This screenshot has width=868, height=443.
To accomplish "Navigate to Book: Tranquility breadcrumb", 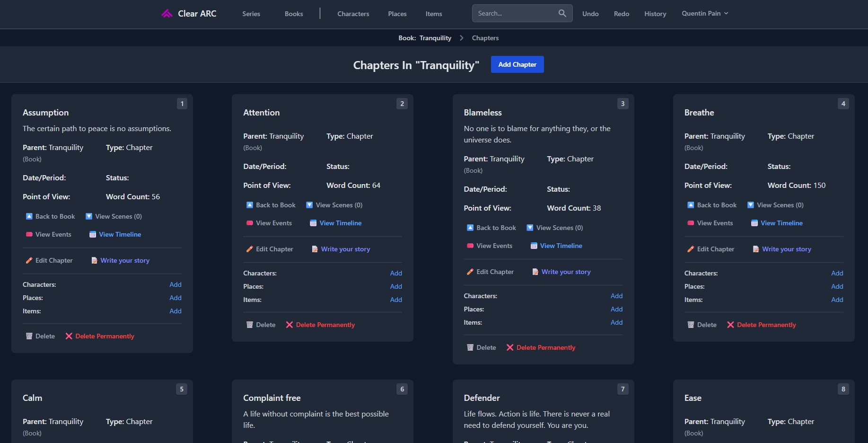I will [425, 38].
